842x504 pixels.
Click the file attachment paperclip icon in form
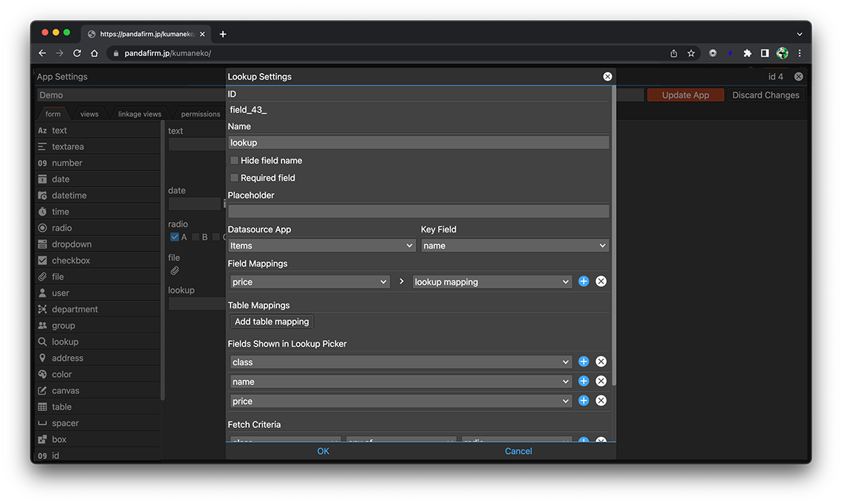175,271
